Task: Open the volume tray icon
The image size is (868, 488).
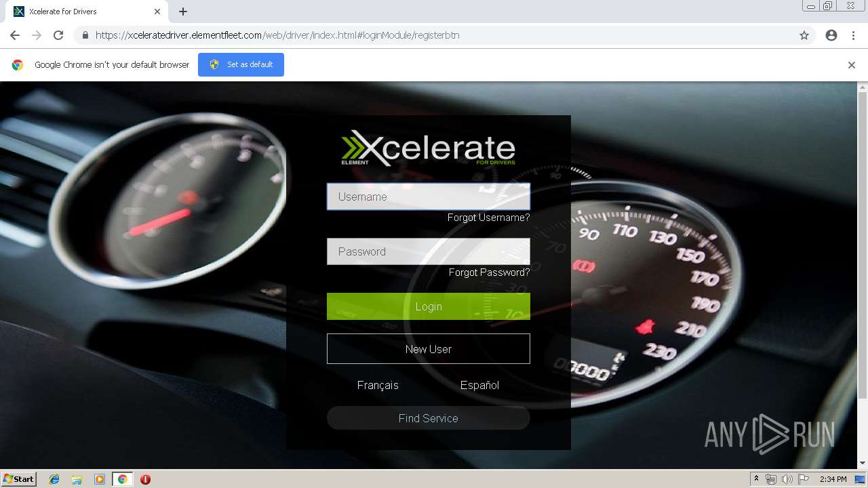Action: [x=787, y=479]
